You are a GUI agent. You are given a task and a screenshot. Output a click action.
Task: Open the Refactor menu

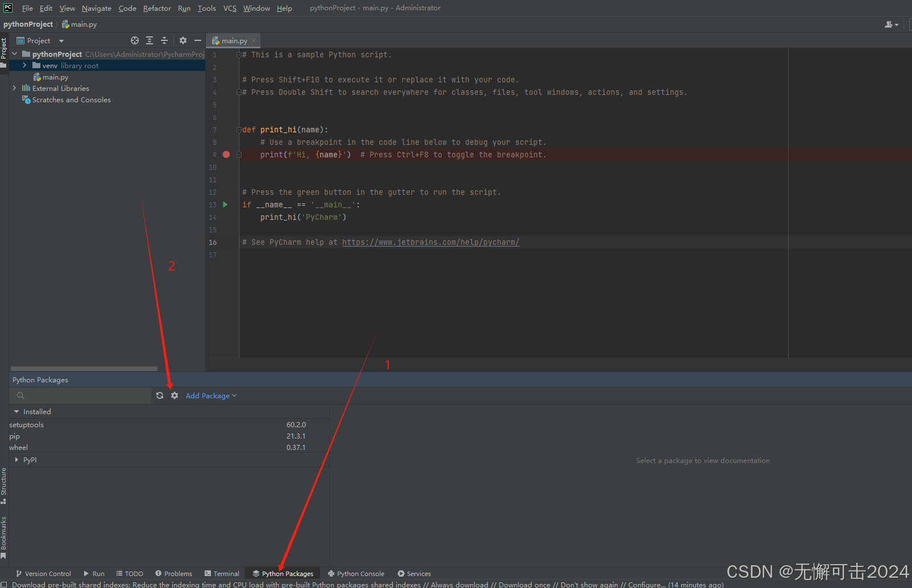click(157, 8)
